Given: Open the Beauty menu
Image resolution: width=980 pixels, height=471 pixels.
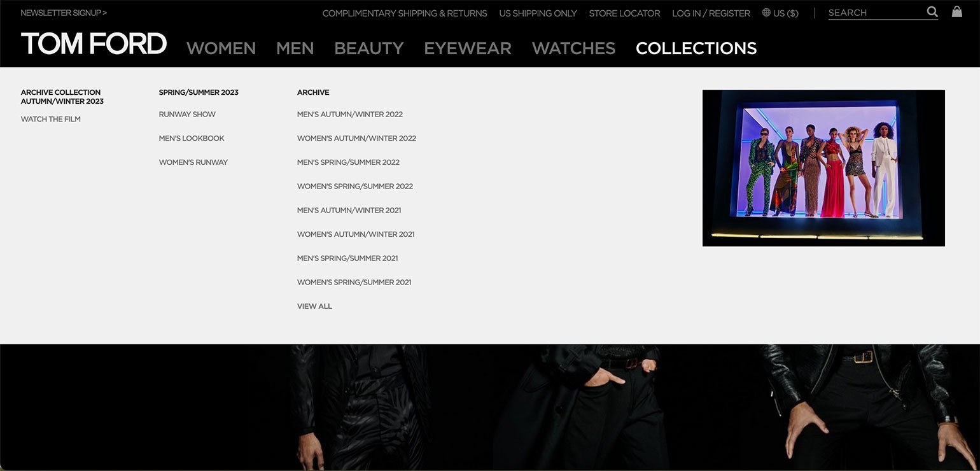Looking at the screenshot, I should tap(368, 48).
